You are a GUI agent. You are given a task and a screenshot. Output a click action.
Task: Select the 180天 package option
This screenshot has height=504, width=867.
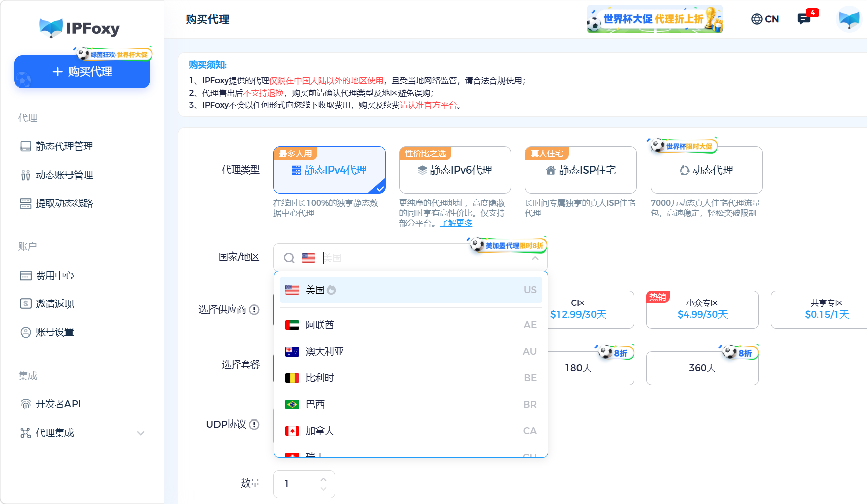click(591, 368)
